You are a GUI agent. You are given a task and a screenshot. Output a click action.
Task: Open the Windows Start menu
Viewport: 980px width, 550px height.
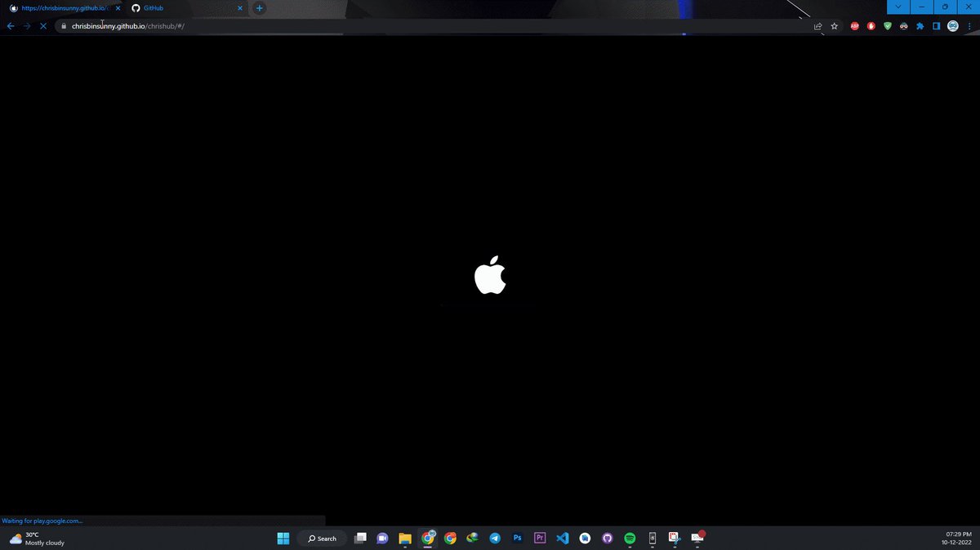(283, 539)
